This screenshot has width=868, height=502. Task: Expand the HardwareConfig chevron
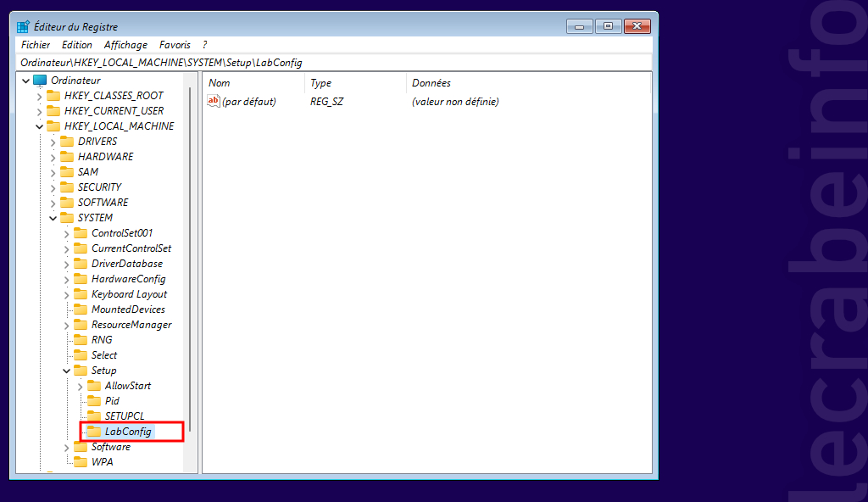coord(66,280)
